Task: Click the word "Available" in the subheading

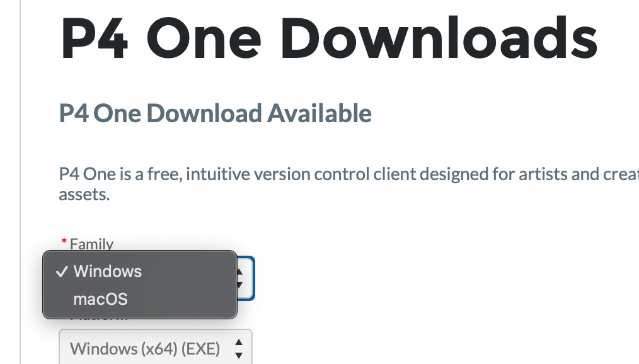Action: (319, 113)
